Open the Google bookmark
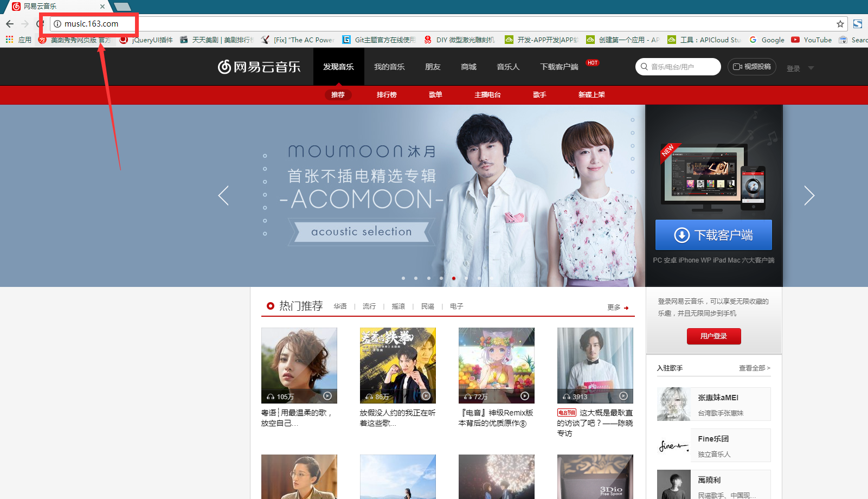Screen dimensions: 868x499 [x=767, y=40]
